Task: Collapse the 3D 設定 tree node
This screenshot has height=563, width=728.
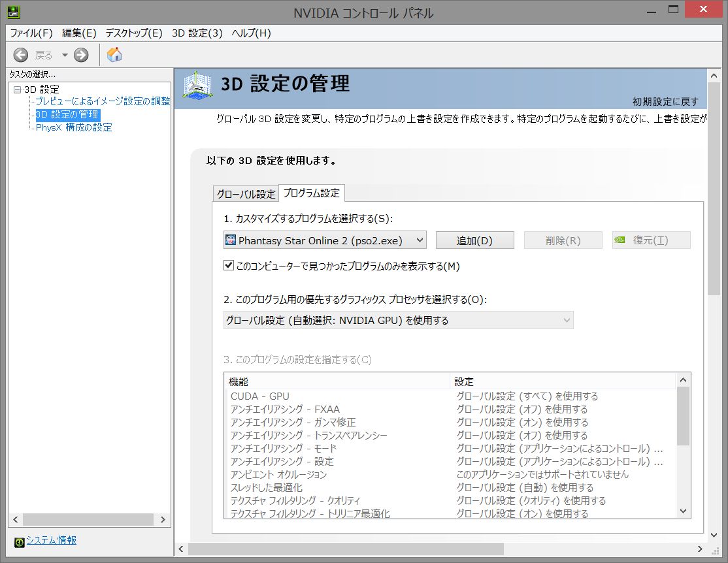Action: pyautogui.click(x=17, y=89)
